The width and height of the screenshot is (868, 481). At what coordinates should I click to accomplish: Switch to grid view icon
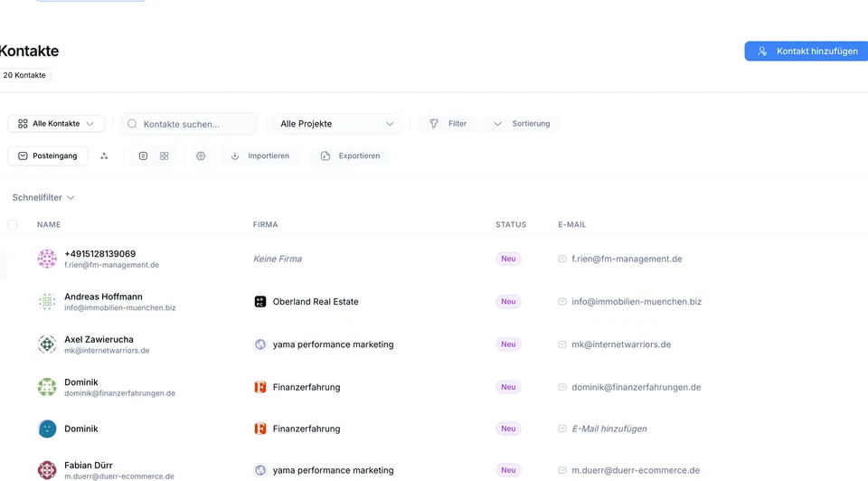click(x=165, y=156)
